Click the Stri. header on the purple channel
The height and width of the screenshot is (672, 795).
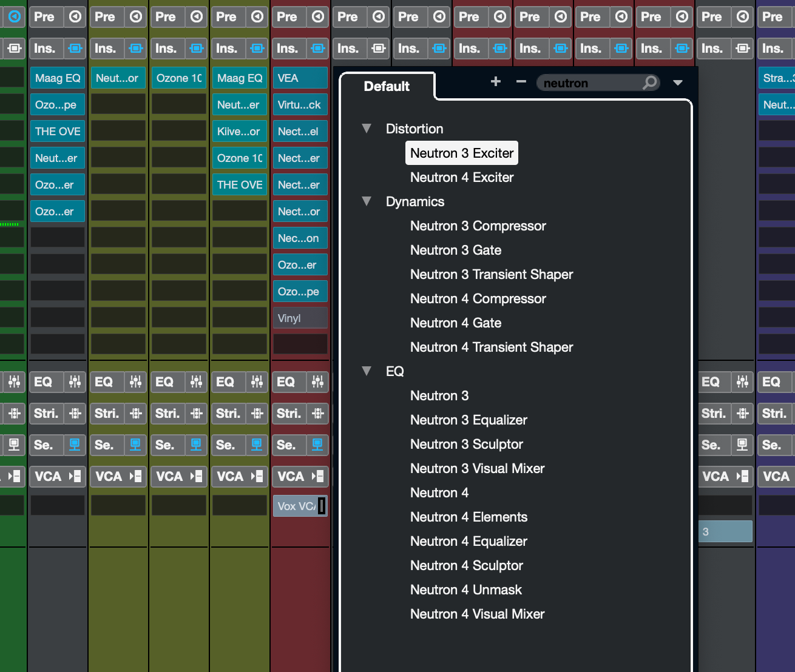click(x=774, y=413)
